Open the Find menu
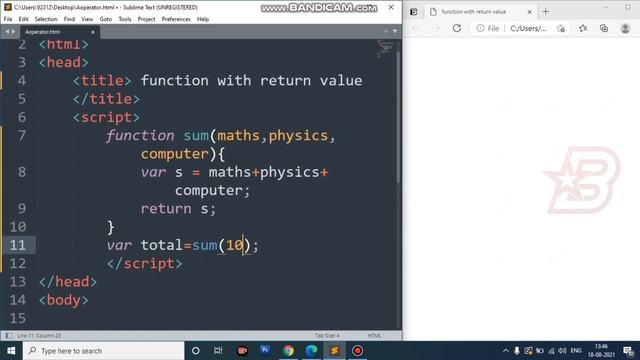The height and width of the screenshot is (360, 640). [x=69, y=19]
